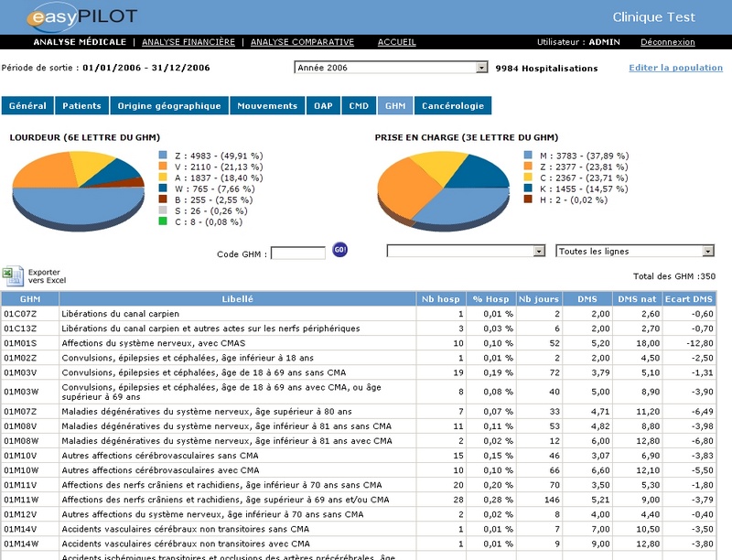732x560 pixels.
Task: Click dark blue W swatch in Lourdeur legend
Action: [x=163, y=188]
